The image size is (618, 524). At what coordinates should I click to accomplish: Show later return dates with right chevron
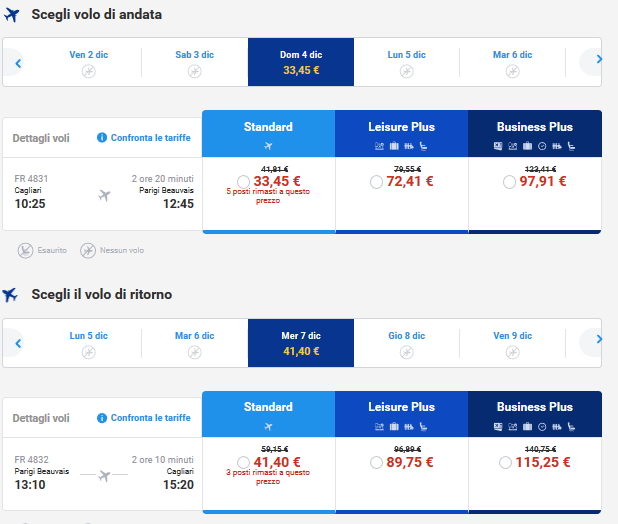599,341
